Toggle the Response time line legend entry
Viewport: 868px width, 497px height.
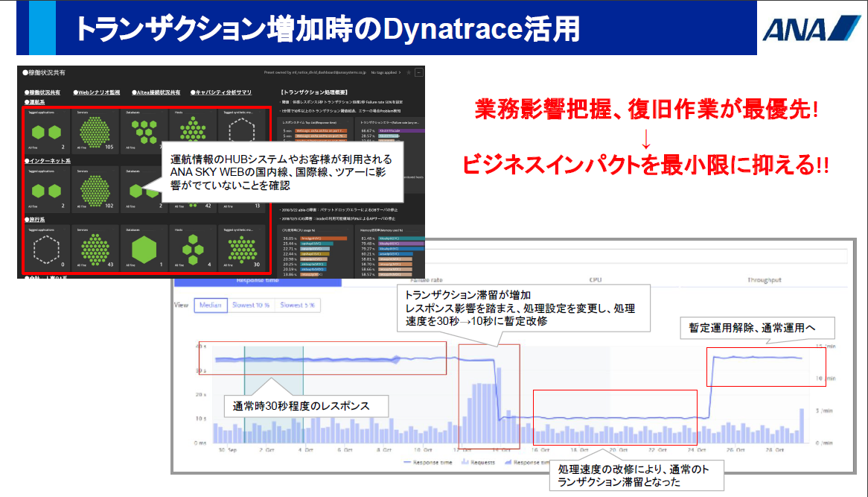428,463
